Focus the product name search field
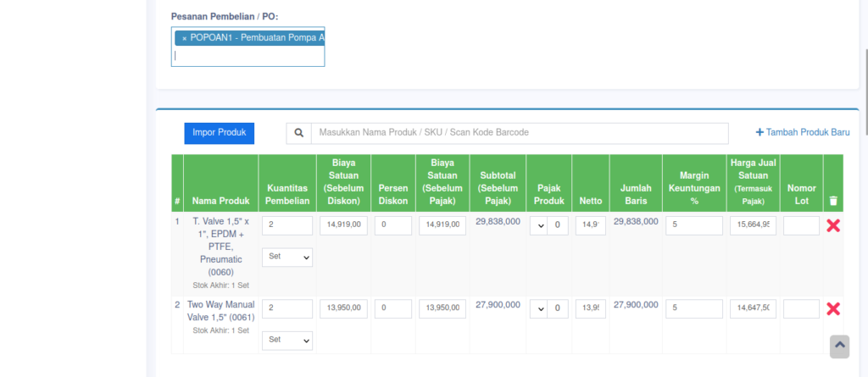Image resolution: width=868 pixels, height=377 pixels. (519, 133)
